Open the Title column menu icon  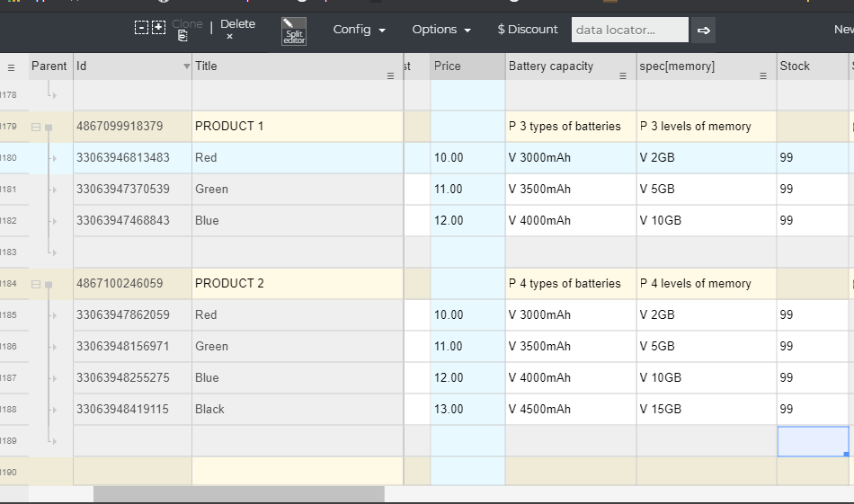tap(390, 76)
